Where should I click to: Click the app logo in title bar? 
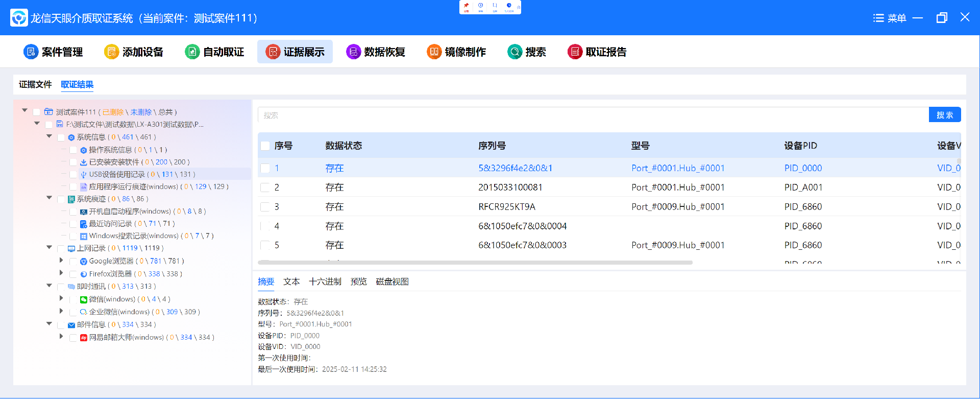tap(19, 18)
